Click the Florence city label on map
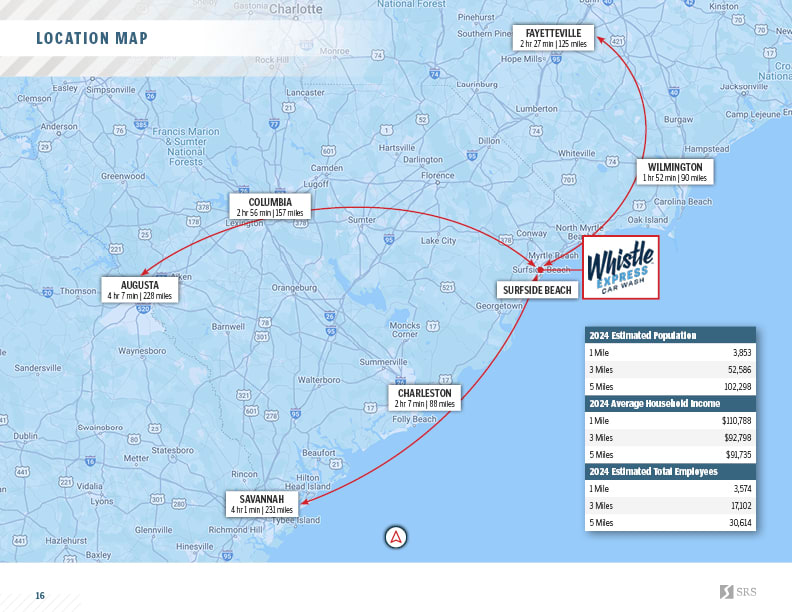This screenshot has height=612, width=792. (437, 175)
